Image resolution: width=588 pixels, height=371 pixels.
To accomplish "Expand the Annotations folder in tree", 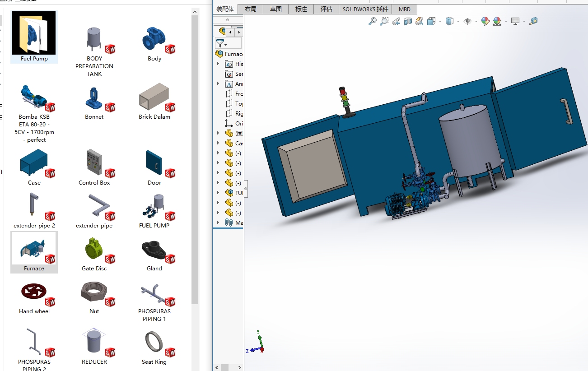I will coord(218,84).
